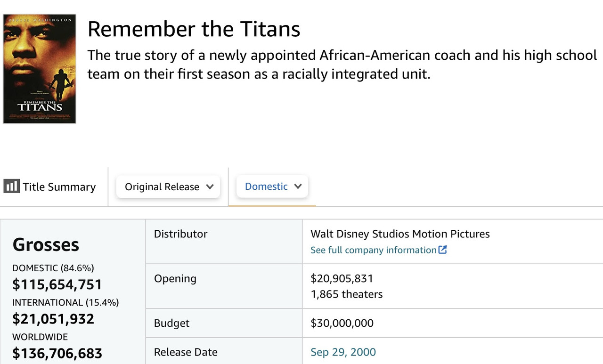Click the movie synopsis paragraph
This screenshot has width=603, height=364.
tap(342, 65)
